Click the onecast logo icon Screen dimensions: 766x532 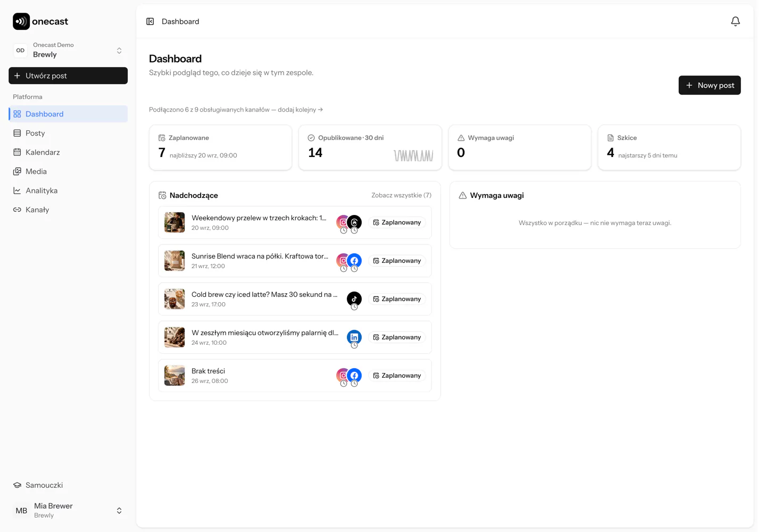click(x=21, y=21)
